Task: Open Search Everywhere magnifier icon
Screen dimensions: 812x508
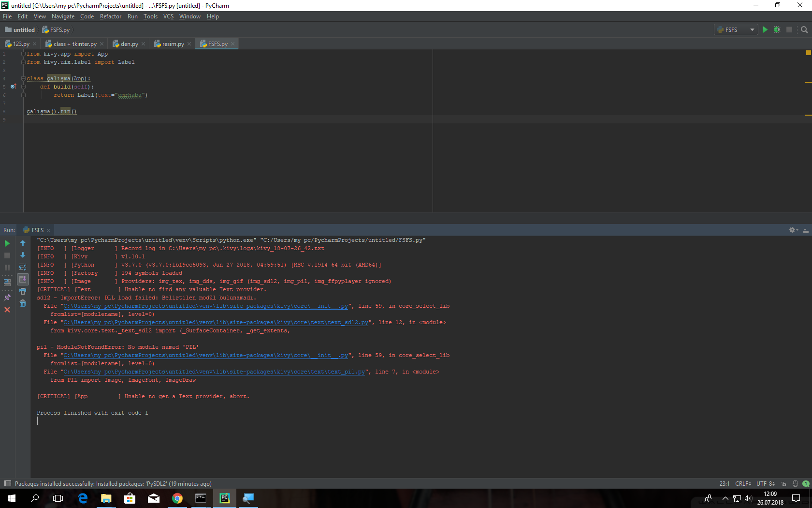Action: (804, 30)
